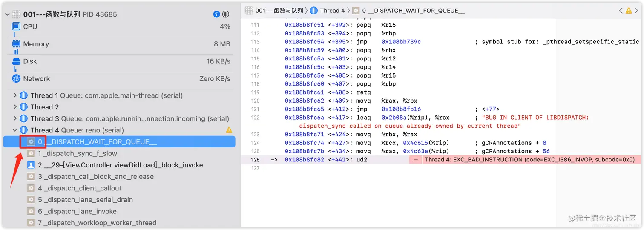644x230 pixels.
Task: Open the process view options icon next to info
Action: [226, 14]
